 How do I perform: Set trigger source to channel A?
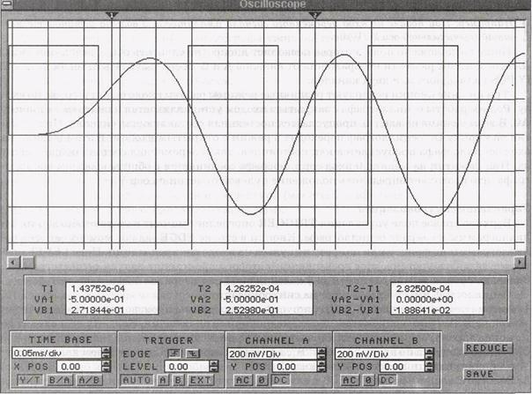pyautogui.click(x=163, y=380)
